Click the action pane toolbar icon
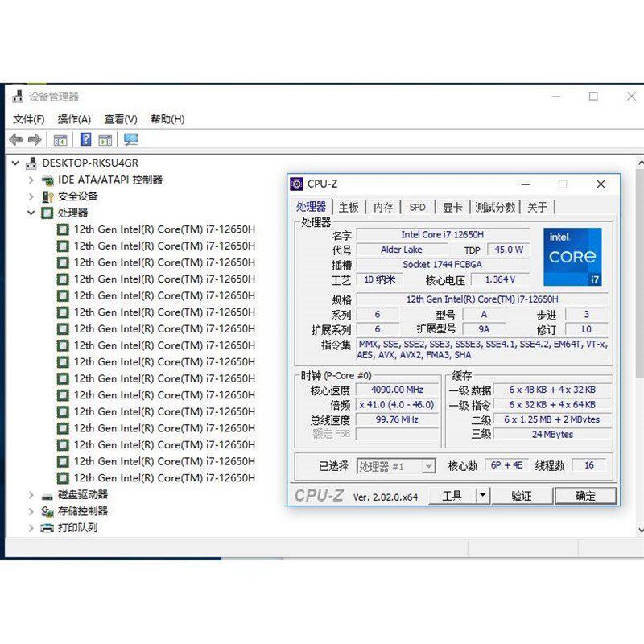 [105, 140]
